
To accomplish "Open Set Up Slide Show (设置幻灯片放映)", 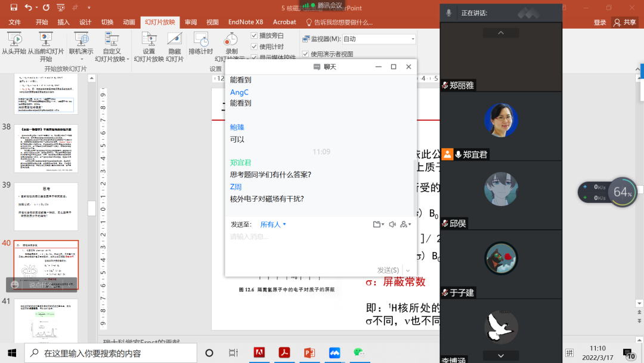I will tap(149, 45).
